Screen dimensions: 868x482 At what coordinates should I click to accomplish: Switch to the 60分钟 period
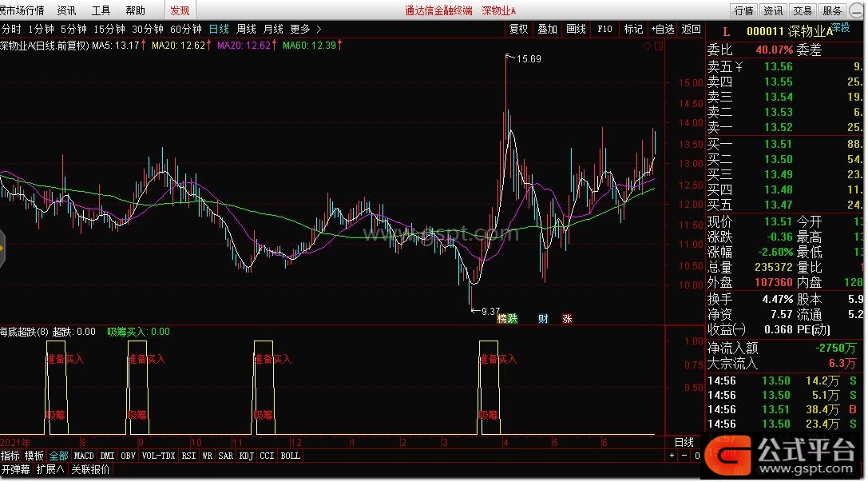185,29
